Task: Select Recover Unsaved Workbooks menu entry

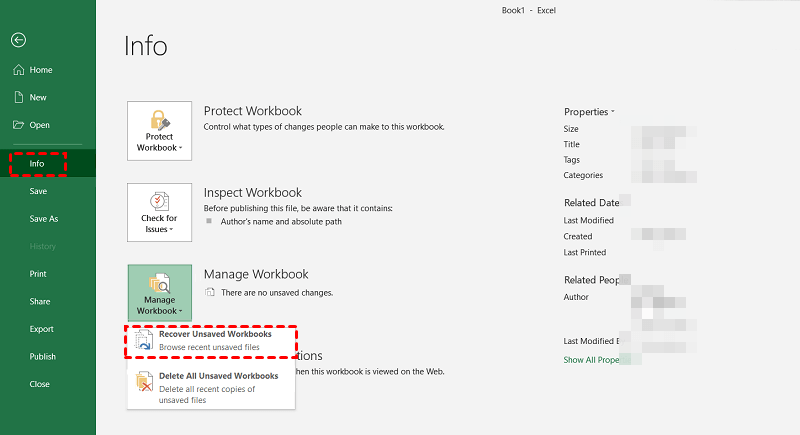Action: 211,341
